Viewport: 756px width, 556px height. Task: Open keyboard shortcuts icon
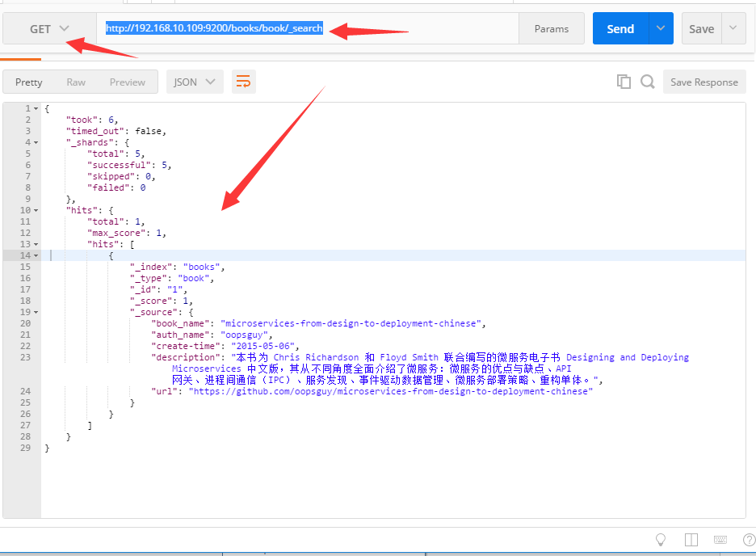(x=720, y=540)
